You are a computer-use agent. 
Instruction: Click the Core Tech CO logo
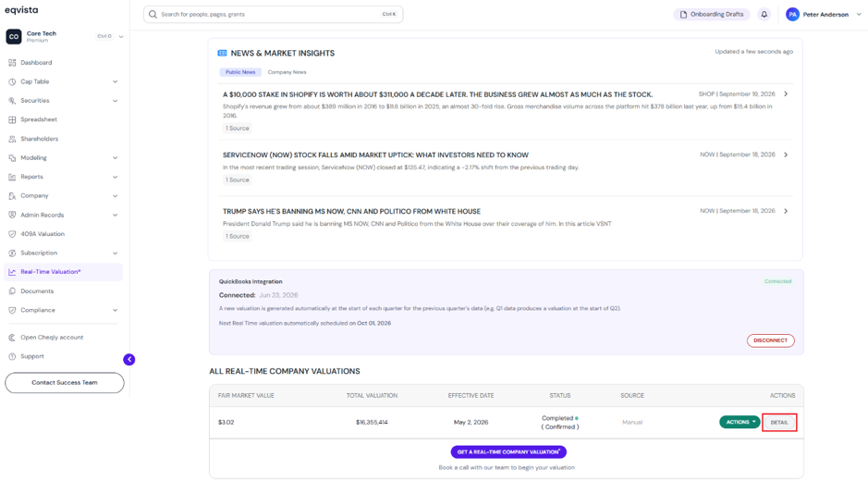[14, 37]
